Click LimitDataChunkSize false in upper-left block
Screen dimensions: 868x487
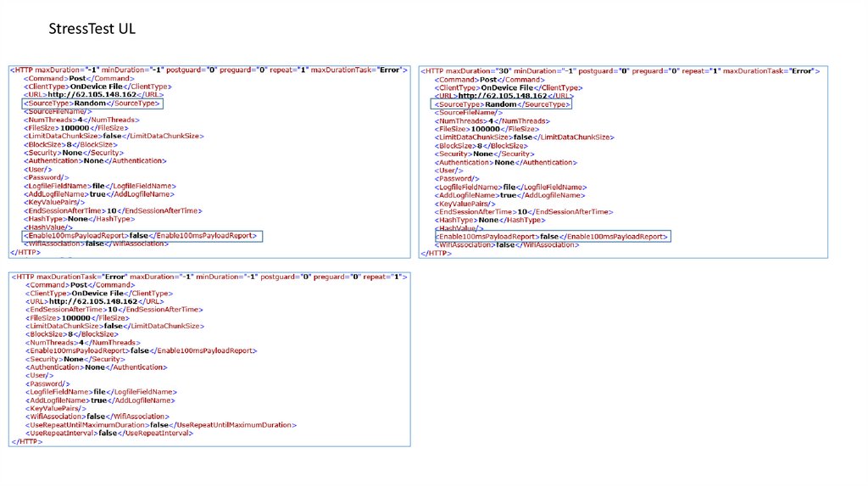[114, 137]
